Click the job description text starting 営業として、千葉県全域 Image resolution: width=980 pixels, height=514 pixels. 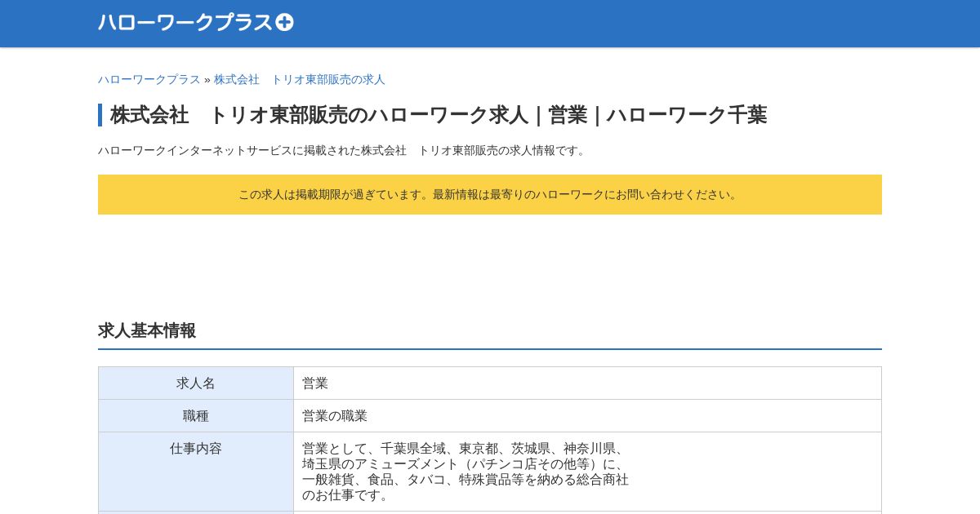(x=465, y=472)
